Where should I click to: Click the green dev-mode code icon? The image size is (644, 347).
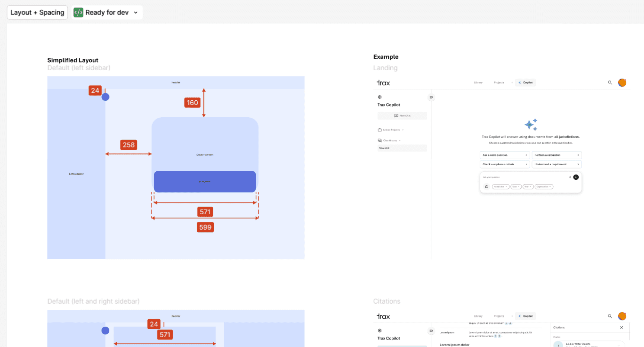(x=78, y=13)
